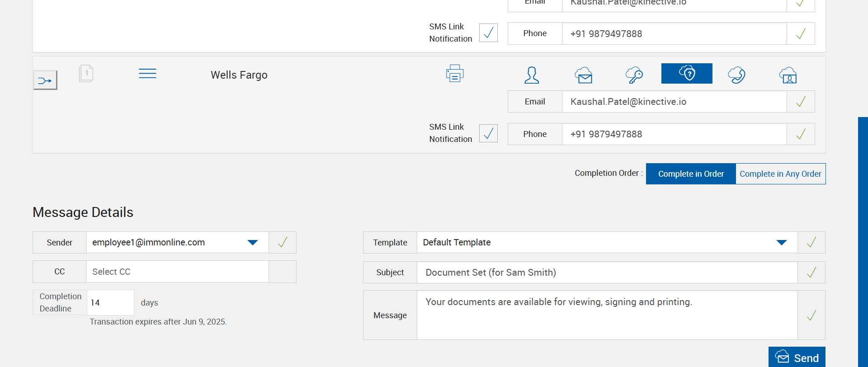Click the blue vertical scrollbar

[x=863, y=240]
